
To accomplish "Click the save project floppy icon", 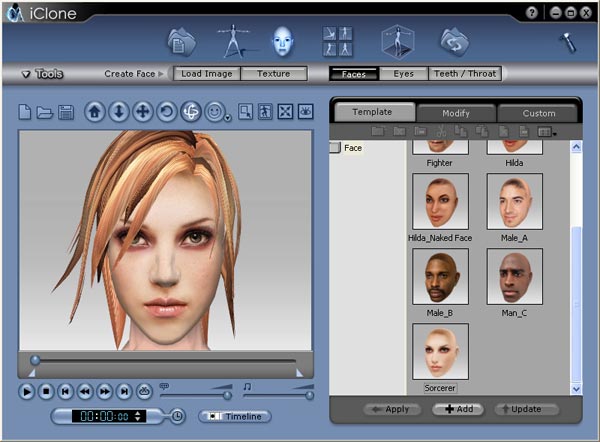I will click(x=66, y=112).
